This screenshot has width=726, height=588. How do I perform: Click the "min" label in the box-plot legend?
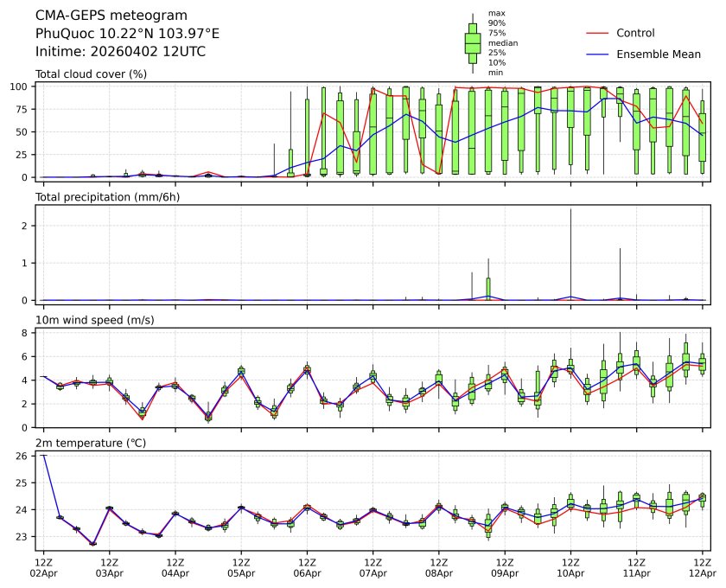[x=495, y=73]
